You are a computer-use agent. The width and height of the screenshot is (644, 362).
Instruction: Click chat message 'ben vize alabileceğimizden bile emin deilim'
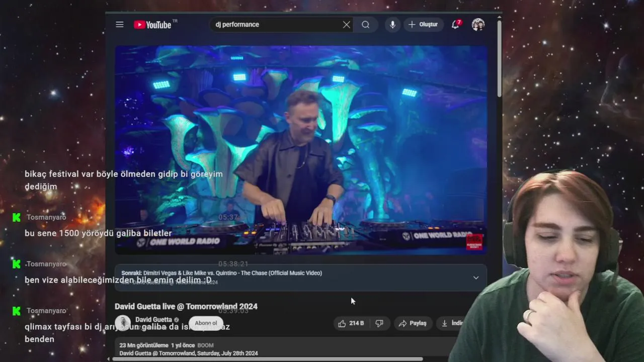point(118,280)
